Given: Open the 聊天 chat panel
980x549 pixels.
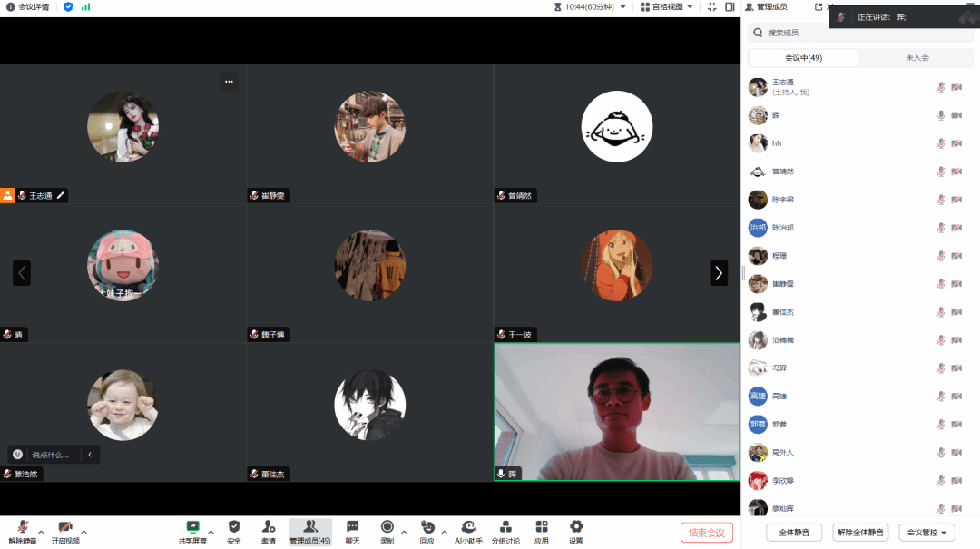Looking at the screenshot, I should (352, 530).
